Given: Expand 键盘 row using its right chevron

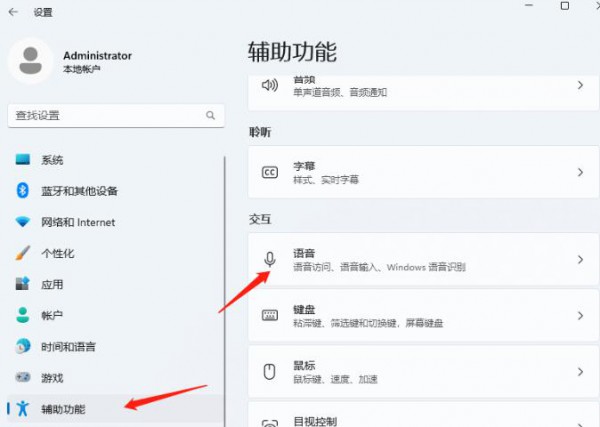Looking at the screenshot, I should click(x=580, y=316).
